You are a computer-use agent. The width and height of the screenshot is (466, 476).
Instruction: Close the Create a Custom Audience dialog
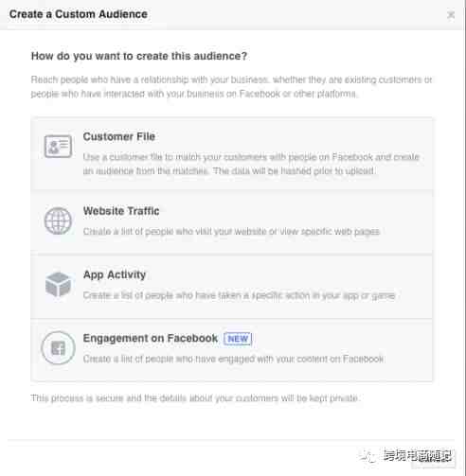451,14
